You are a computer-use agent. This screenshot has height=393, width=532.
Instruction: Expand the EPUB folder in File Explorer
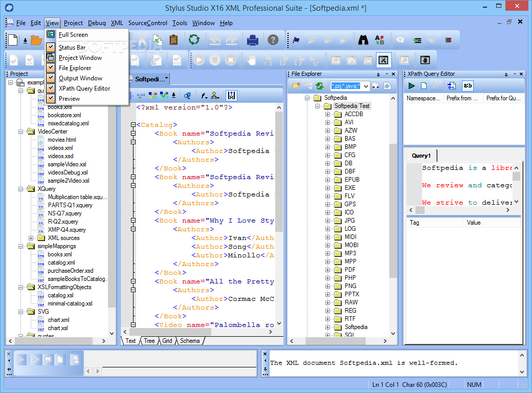click(327, 180)
